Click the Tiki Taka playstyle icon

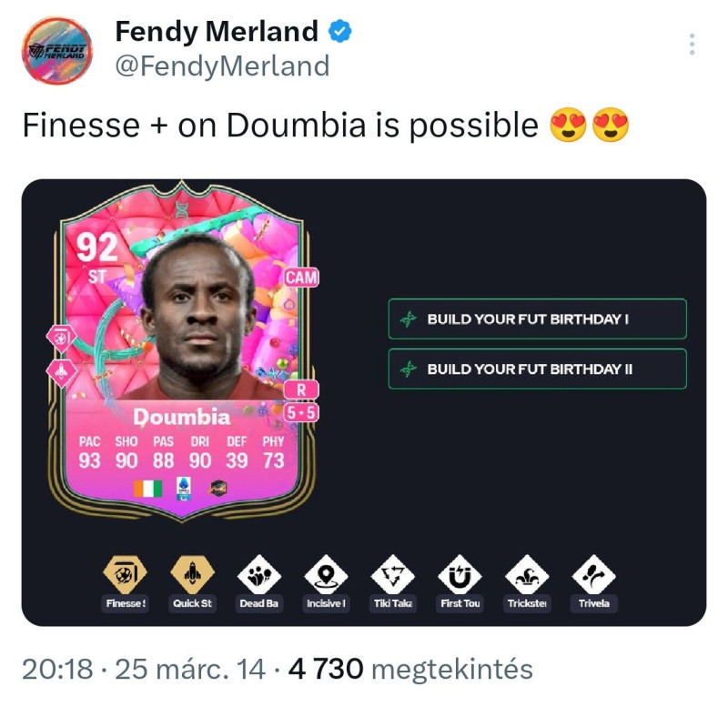[393, 575]
